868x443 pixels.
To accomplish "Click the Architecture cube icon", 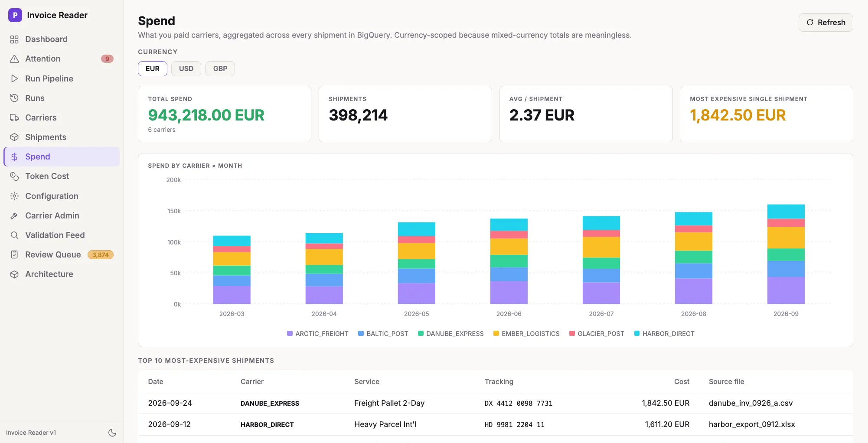I will point(14,274).
